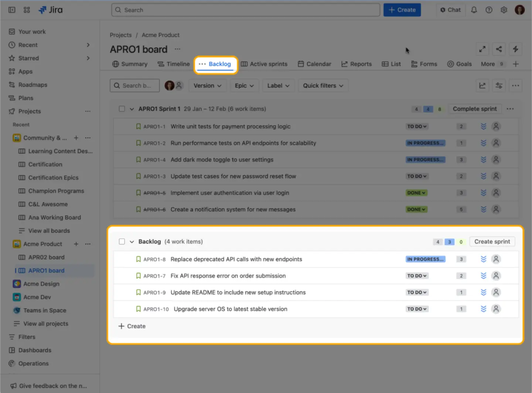Image resolution: width=532 pixels, height=393 pixels.
Task: Select the checkbox for APRO1 Sprint 1
Action: (122, 109)
